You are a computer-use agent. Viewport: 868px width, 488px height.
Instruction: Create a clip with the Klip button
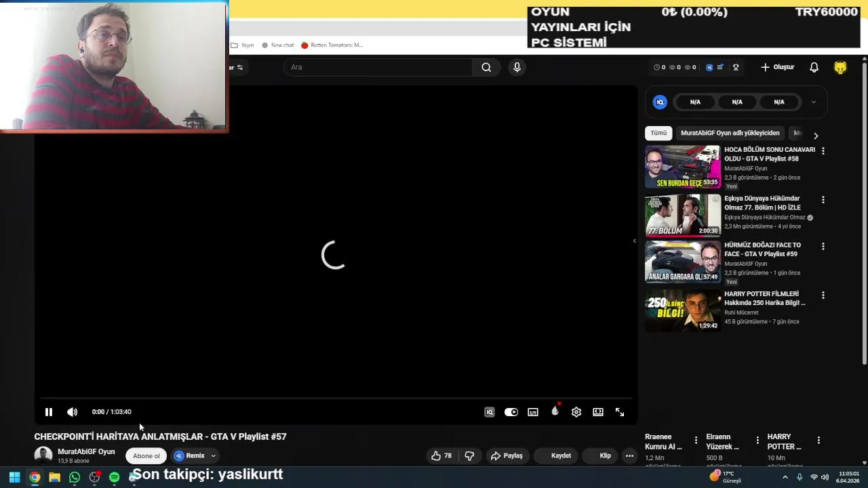point(601,456)
